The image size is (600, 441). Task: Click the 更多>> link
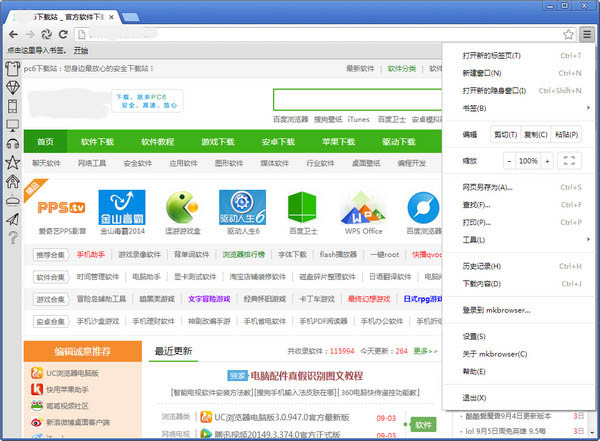tap(426, 351)
